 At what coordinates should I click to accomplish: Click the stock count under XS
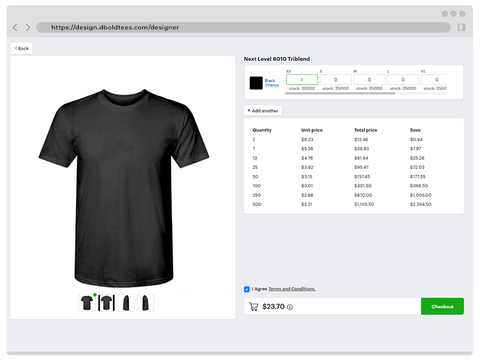(x=302, y=88)
